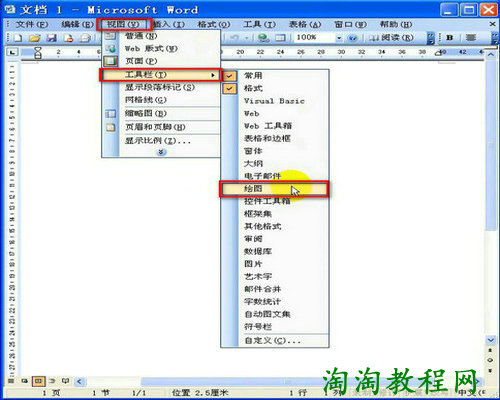Open the 帮助(H) menu

396,24
